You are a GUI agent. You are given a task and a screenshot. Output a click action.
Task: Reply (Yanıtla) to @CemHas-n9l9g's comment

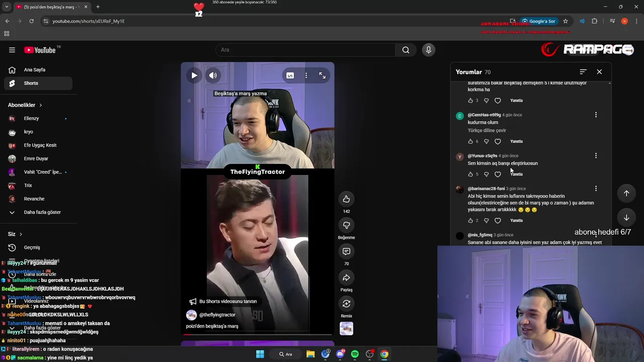click(516, 141)
